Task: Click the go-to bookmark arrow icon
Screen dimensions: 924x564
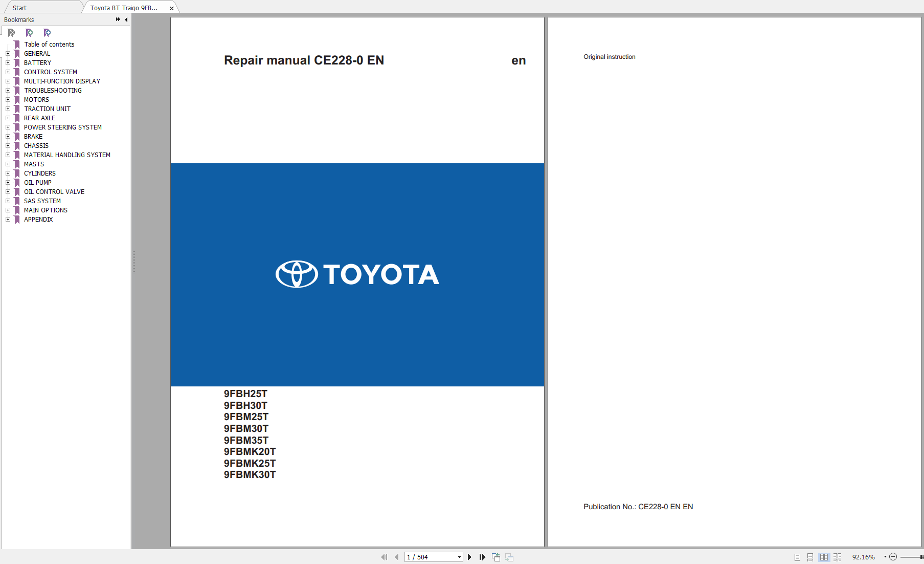Action: (47, 33)
